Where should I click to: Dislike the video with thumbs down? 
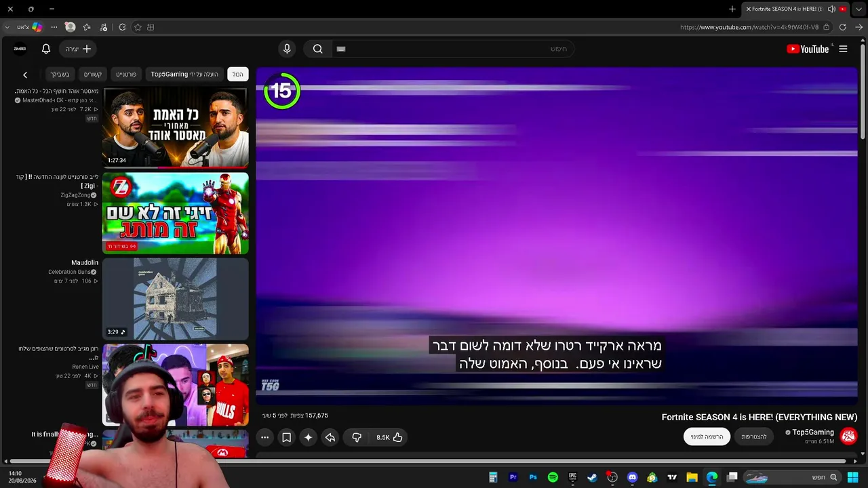click(x=357, y=437)
